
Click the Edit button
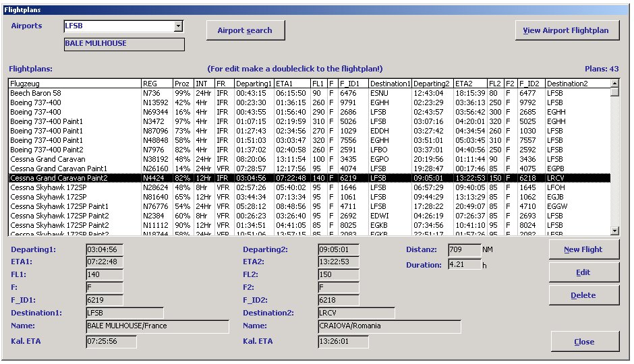583,272
